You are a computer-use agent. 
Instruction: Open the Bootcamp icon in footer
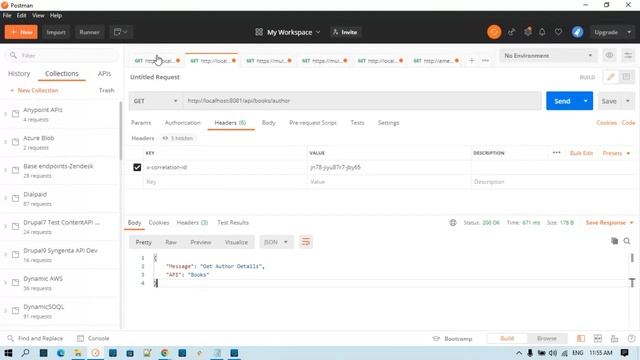436,338
